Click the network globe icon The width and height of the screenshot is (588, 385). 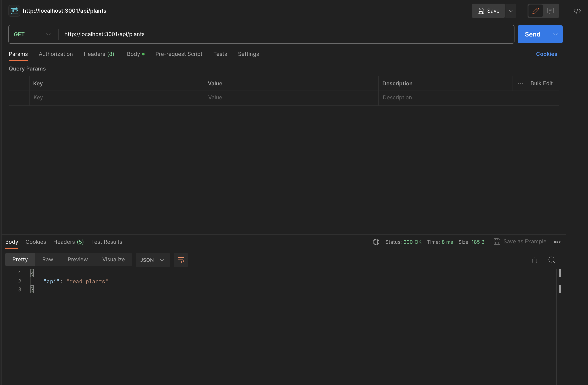376,242
